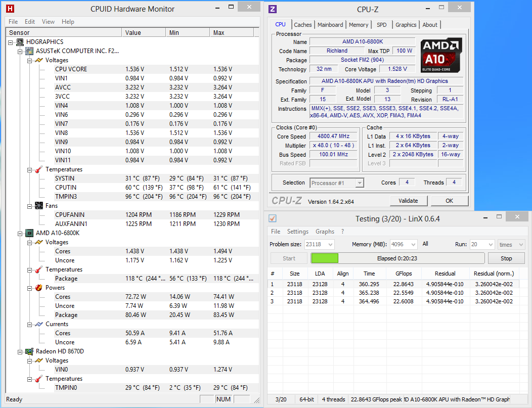Click OK in the CPU-Z window
532x408 pixels.
pyautogui.click(x=449, y=201)
